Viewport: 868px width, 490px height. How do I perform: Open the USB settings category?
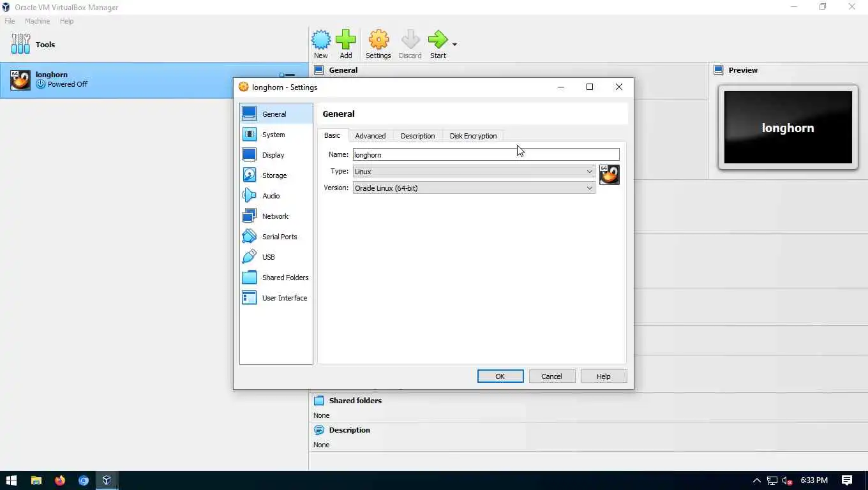point(276,257)
